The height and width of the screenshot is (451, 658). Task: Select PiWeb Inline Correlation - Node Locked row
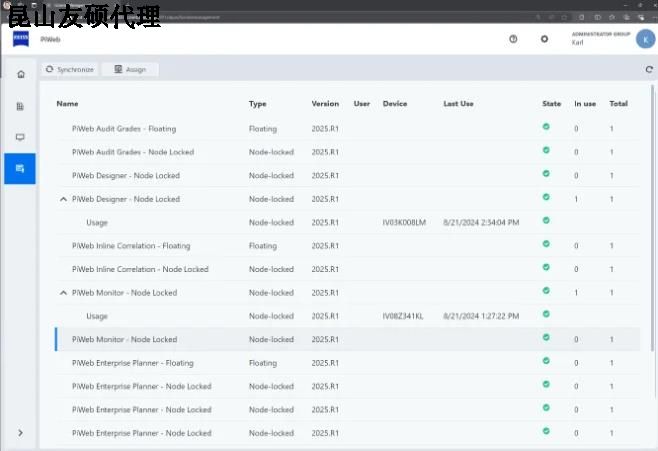(348, 269)
